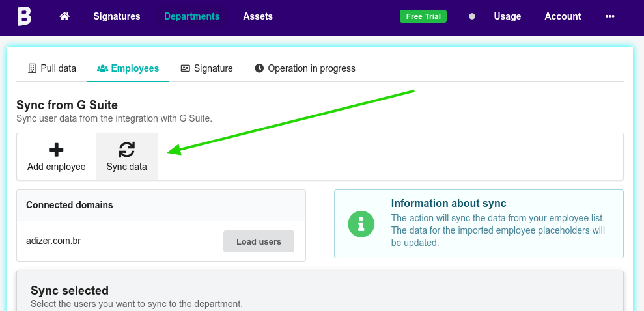Click the Connected domains header
This screenshot has height=311, width=644.
70,205
